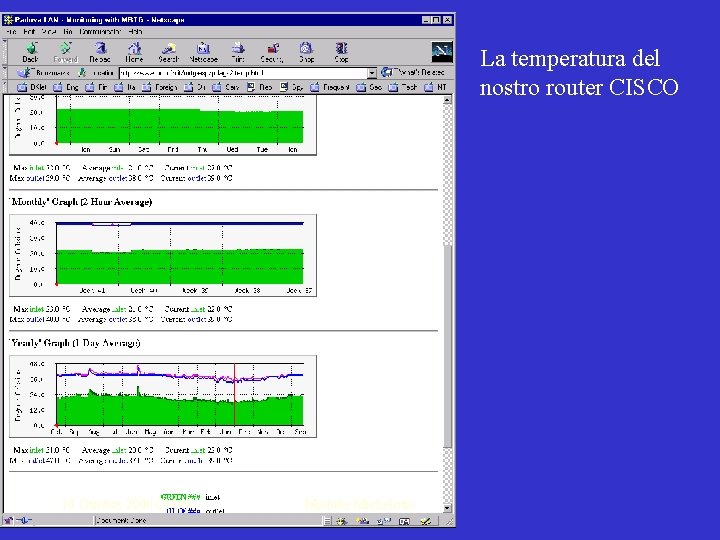Click the vertical scrollbar thumb
The width and height of the screenshot is (720, 540).
(x=448, y=346)
